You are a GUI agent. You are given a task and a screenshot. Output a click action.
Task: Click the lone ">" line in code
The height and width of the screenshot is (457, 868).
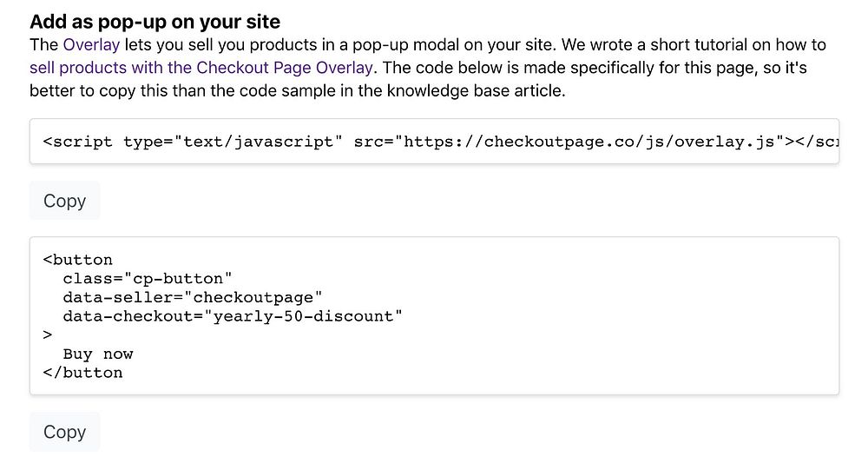(47, 334)
